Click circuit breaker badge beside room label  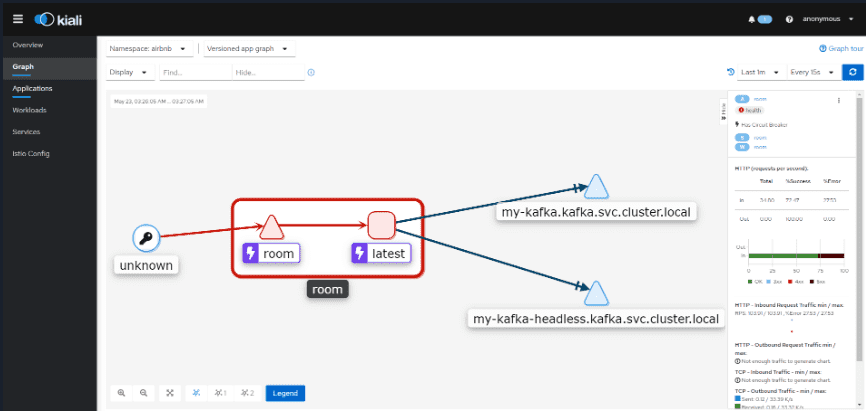click(x=251, y=254)
